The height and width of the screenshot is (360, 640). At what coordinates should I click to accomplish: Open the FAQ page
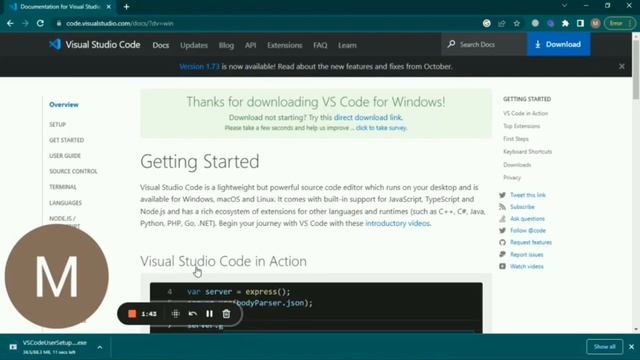[320, 45]
